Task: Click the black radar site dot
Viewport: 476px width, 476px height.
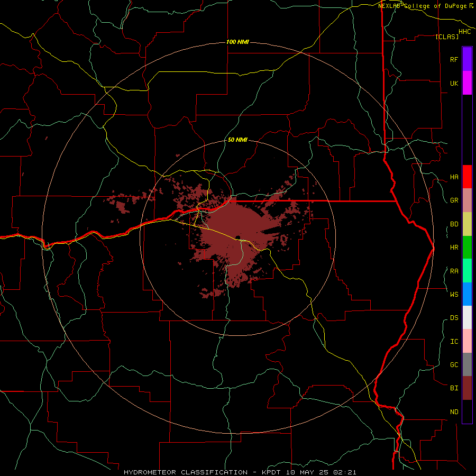Action: click(x=239, y=237)
